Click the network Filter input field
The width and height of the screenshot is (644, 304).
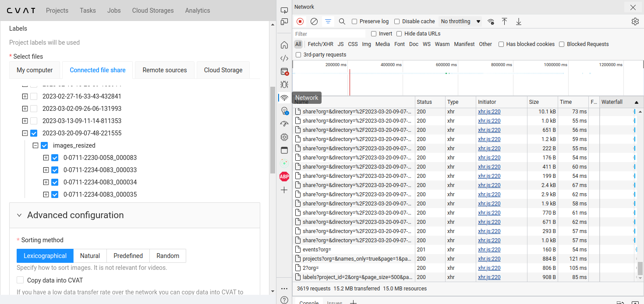329,34
